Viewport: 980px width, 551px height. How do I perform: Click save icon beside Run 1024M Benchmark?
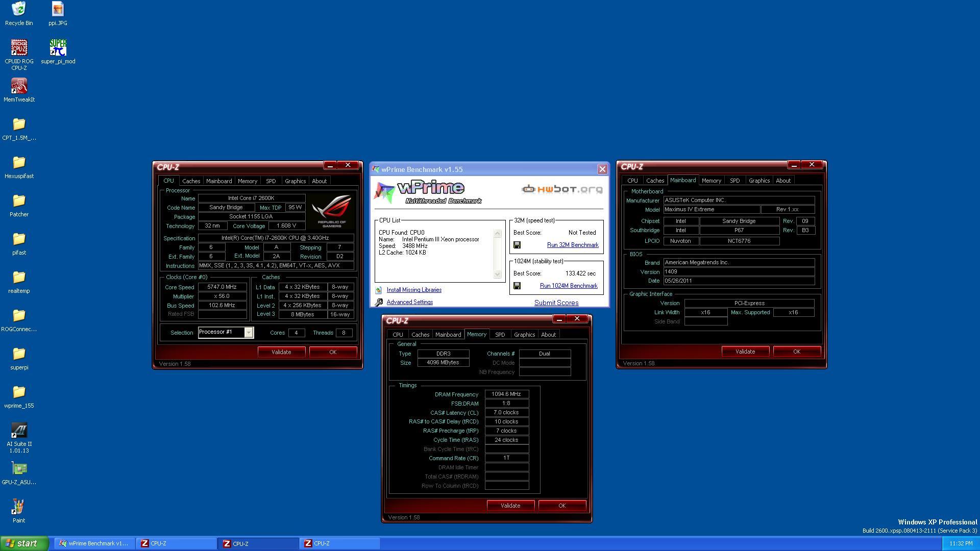tap(517, 286)
